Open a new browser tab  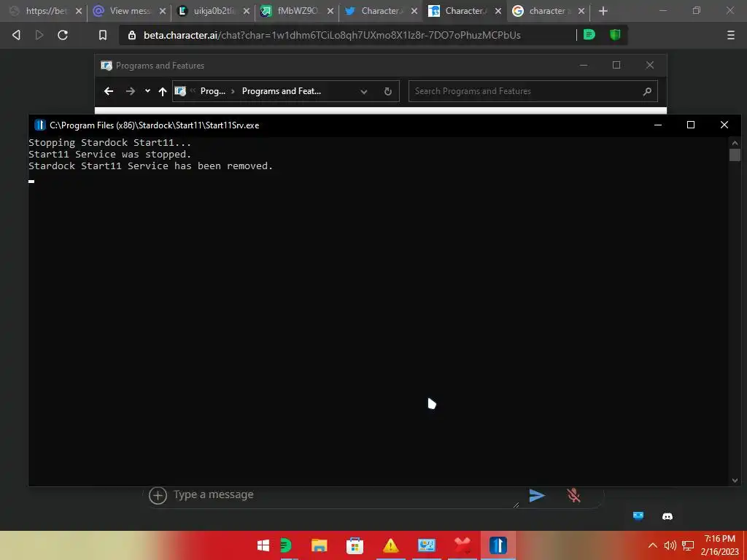tap(603, 10)
